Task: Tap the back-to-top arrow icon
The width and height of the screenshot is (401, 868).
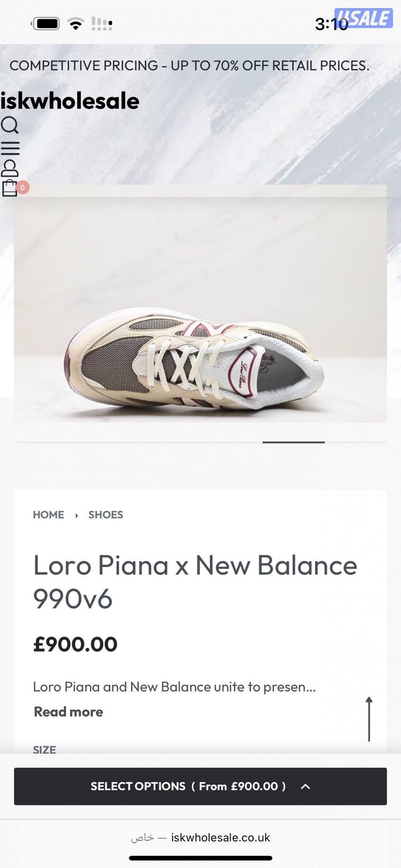Action: 369,719
